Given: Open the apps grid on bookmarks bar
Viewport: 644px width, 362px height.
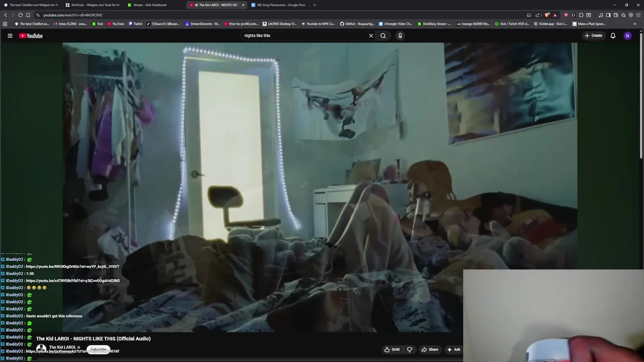Looking at the screenshot, I should click(x=5, y=24).
